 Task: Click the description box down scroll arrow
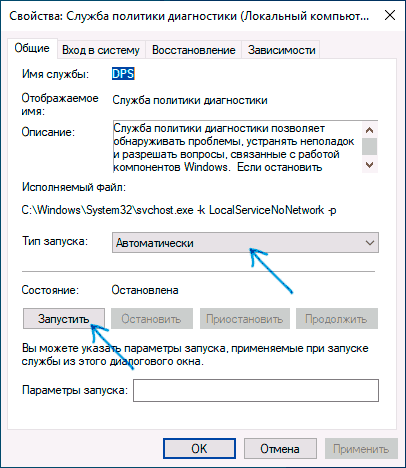[369, 165]
